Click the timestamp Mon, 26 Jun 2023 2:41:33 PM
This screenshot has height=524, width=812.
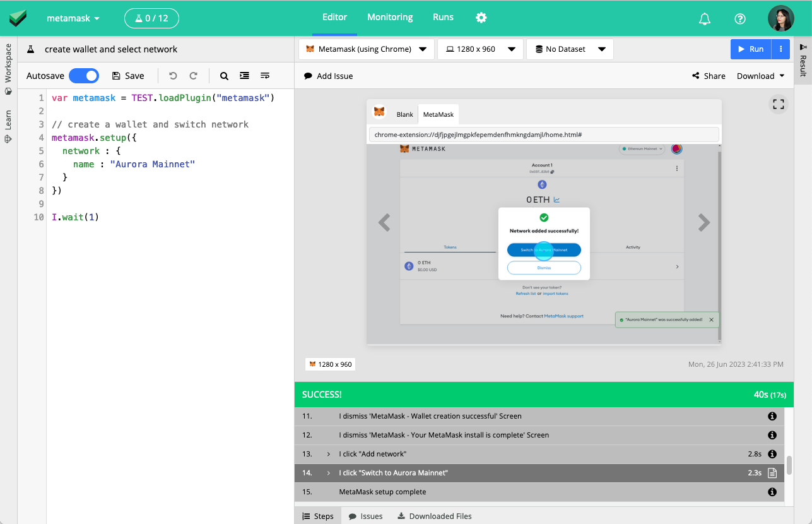pyautogui.click(x=736, y=364)
